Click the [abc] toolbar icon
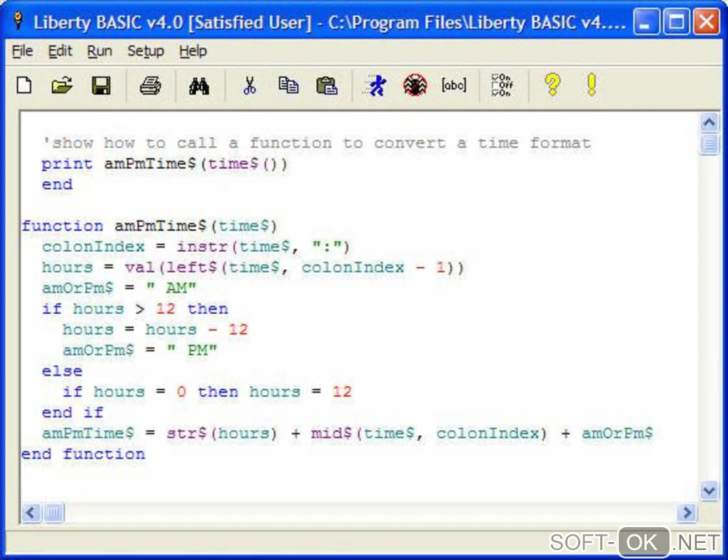Screen dimensions: 728x560 (x=454, y=85)
